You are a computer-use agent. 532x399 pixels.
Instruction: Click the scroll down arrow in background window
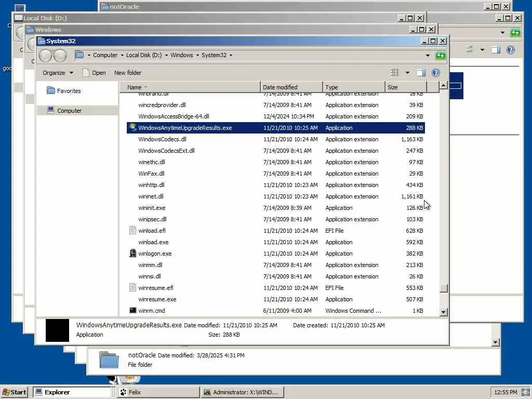click(x=495, y=342)
